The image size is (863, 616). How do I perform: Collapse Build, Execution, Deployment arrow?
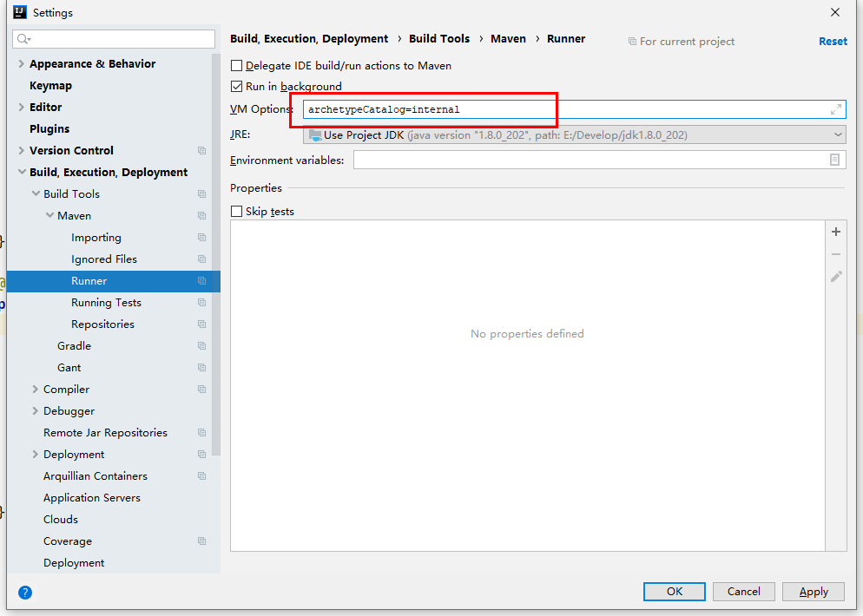point(22,172)
